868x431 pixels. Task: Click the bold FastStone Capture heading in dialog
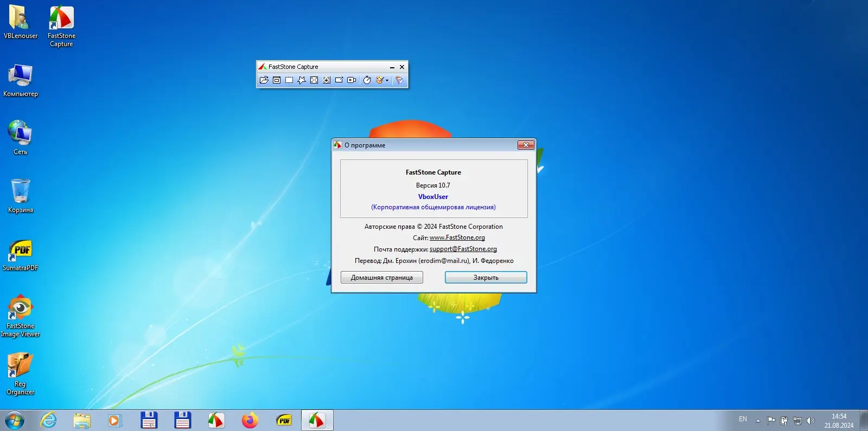pos(433,172)
